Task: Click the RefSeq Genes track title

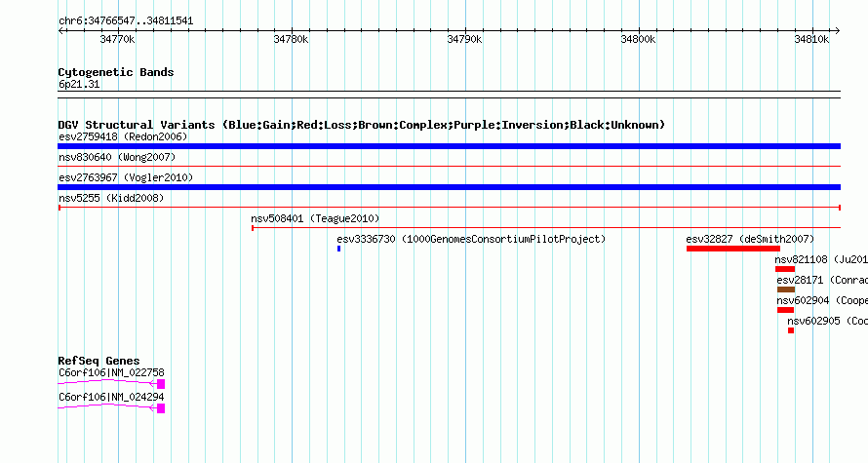Action: [99, 361]
